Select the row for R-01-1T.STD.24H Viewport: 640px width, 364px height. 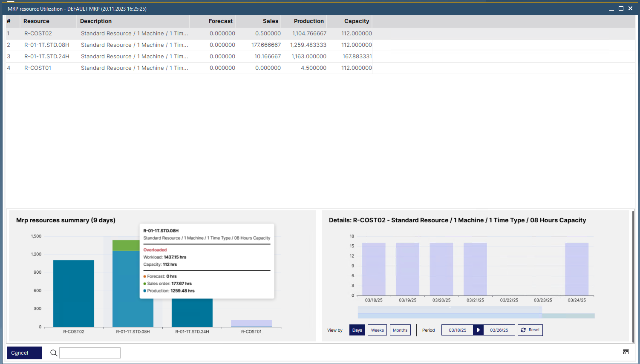(x=46, y=56)
